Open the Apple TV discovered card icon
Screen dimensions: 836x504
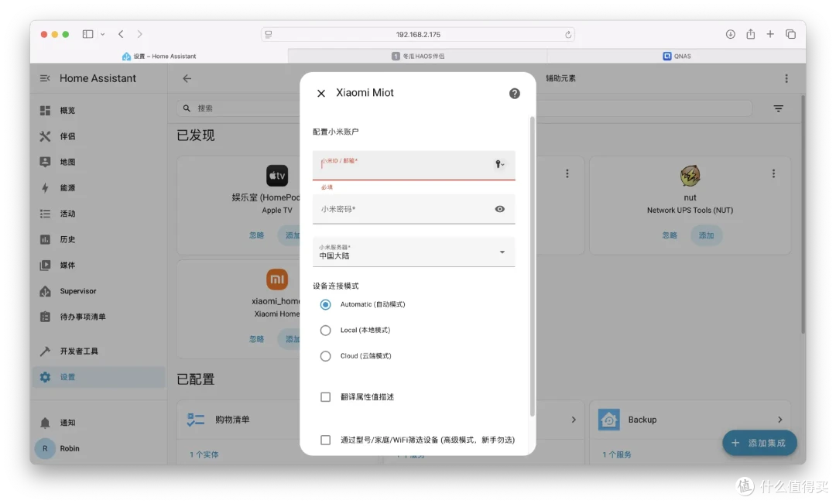point(277,176)
